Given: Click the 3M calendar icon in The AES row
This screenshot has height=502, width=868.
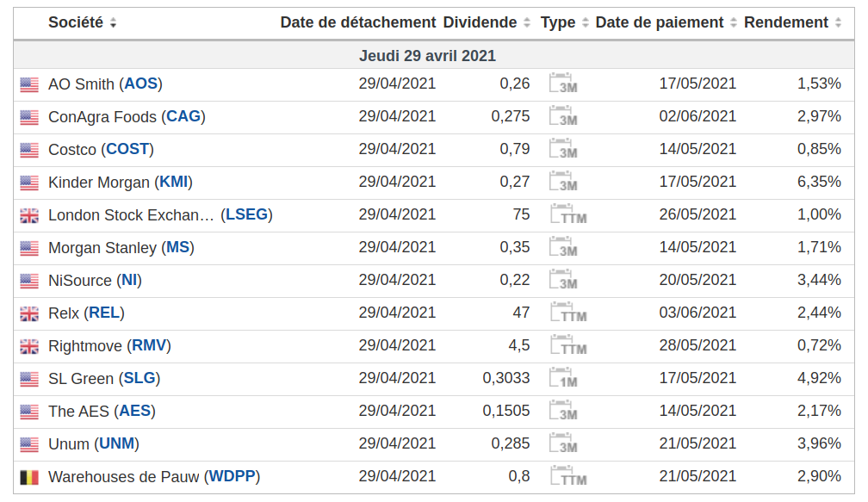Looking at the screenshot, I should pyautogui.click(x=563, y=410).
